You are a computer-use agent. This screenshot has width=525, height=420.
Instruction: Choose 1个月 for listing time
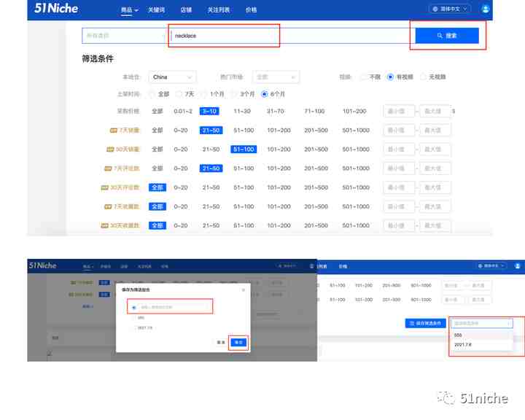coord(203,94)
